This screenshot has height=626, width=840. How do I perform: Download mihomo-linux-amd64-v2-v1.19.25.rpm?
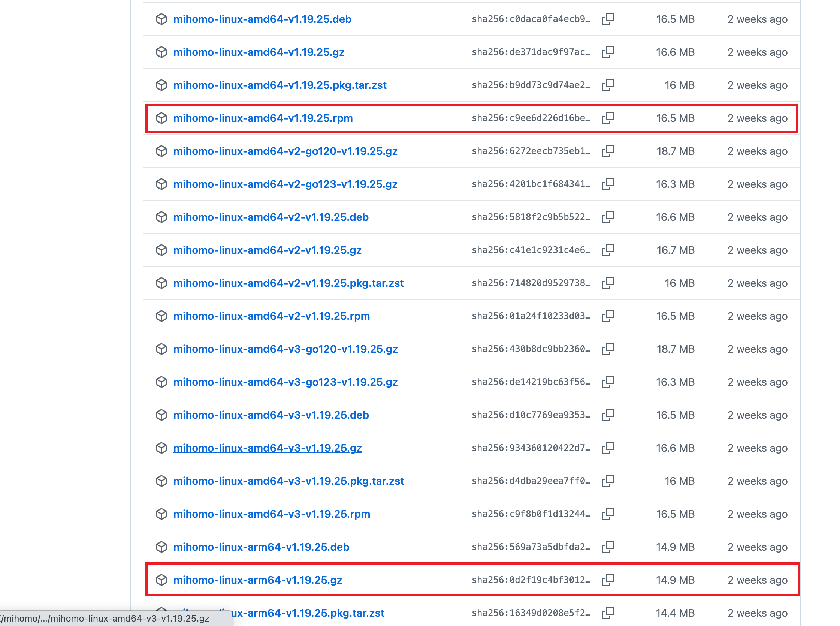pyautogui.click(x=272, y=316)
